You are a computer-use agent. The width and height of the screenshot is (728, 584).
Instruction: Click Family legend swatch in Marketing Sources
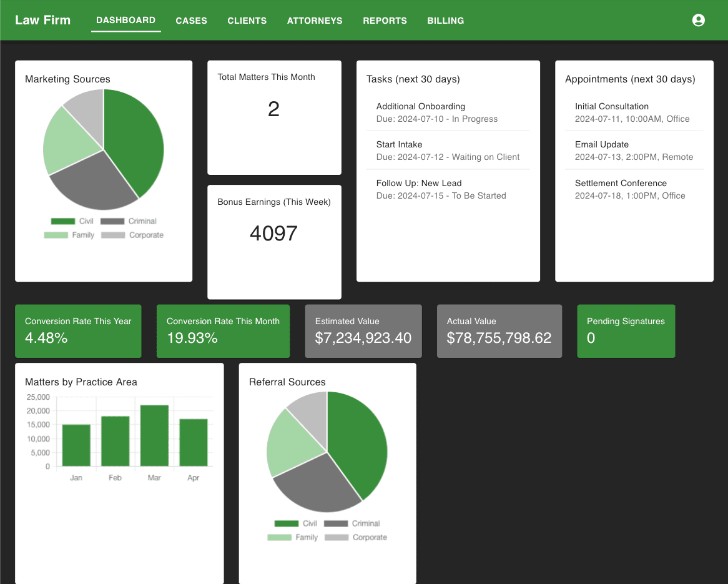[56, 235]
